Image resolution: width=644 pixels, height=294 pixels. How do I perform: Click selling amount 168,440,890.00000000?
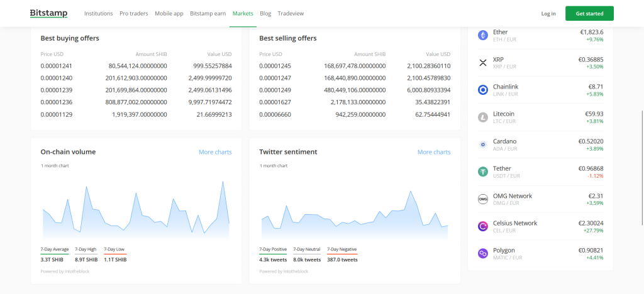(355, 78)
